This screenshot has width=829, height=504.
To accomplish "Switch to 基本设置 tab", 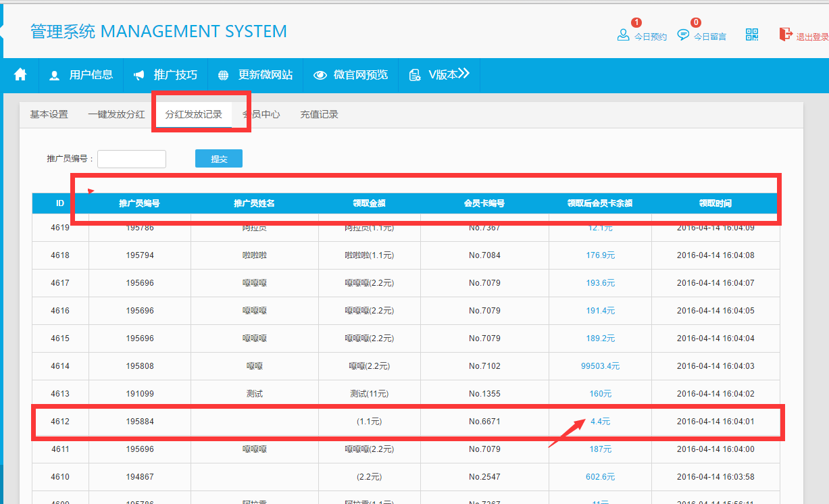I will coord(49,115).
